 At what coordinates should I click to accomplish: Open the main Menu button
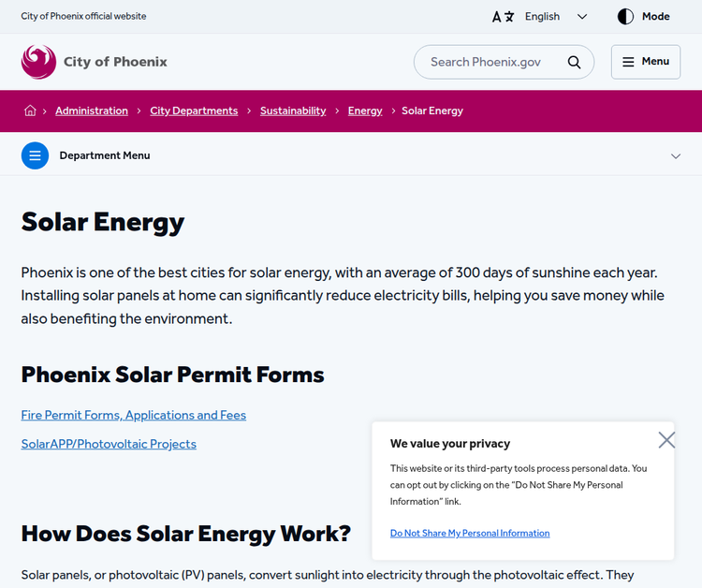pyautogui.click(x=645, y=62)
